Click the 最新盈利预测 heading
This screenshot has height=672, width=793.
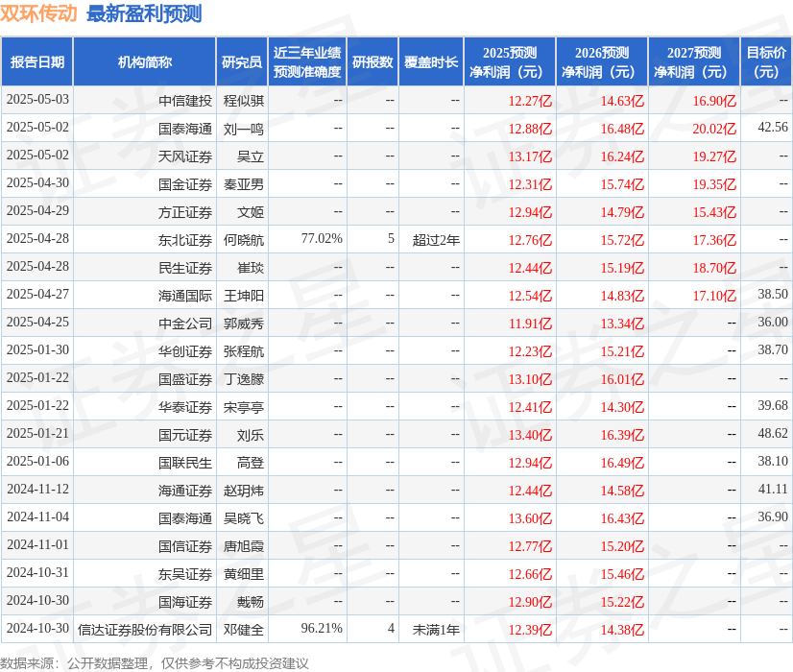click(144, 13)
